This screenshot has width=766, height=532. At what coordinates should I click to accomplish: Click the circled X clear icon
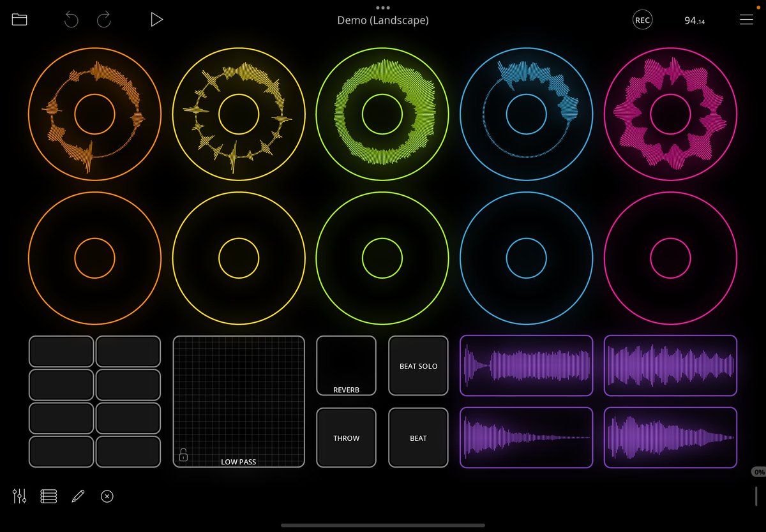[107, 496]
